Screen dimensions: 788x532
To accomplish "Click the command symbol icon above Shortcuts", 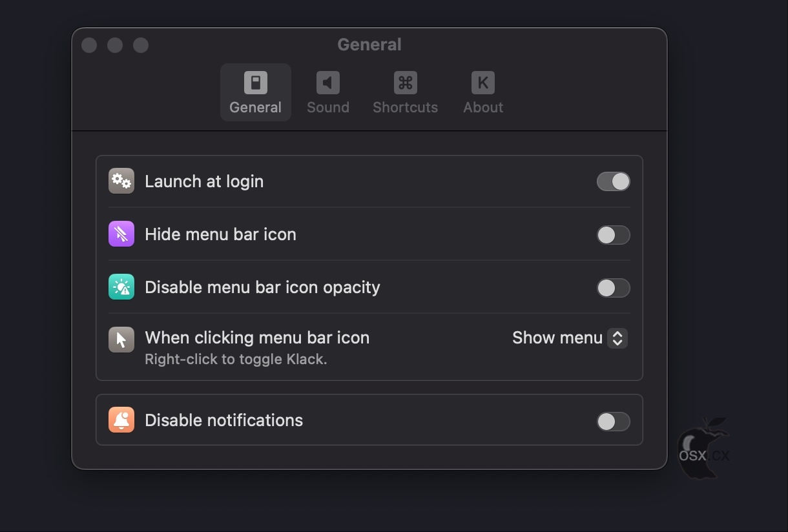I will coord(405,81).
